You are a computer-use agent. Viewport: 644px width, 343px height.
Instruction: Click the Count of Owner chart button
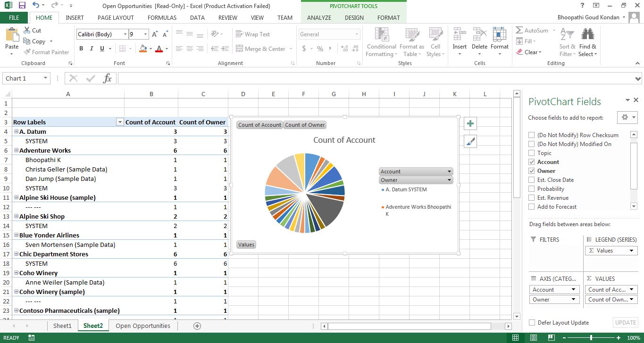click(x=305, y=125)
